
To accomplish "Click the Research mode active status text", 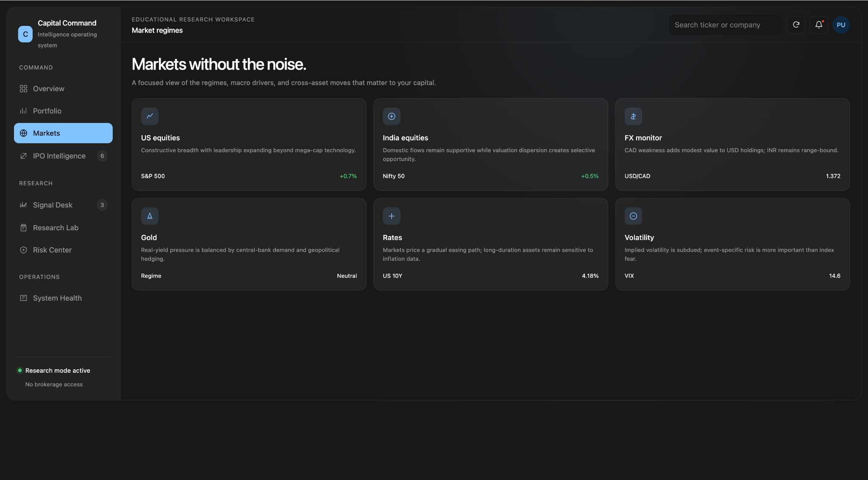I will coord(58,371).
